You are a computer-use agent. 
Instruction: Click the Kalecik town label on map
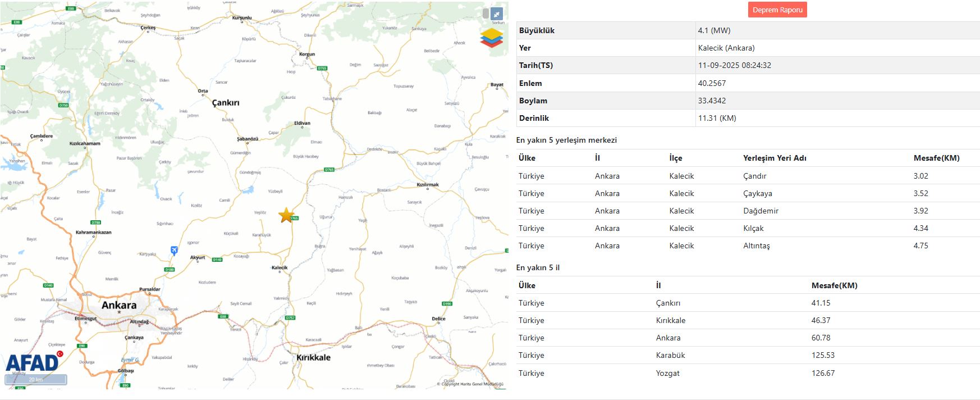[x=280, y=267]
